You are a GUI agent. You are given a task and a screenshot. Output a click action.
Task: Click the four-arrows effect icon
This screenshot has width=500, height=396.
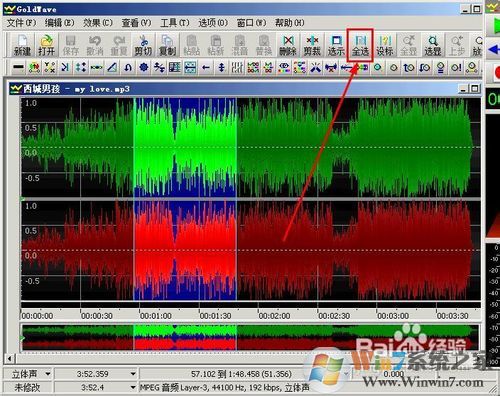coord(81,67)
